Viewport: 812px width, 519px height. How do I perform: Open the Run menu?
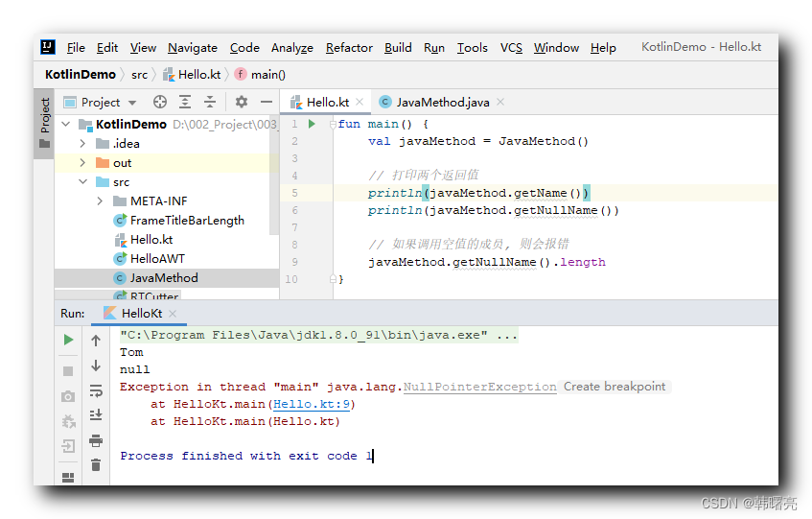pyautogui.click(x=434, y=48)
